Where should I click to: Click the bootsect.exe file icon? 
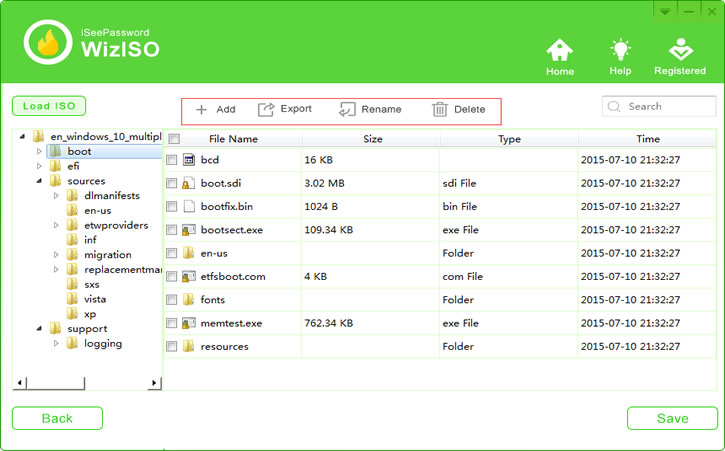click(x=189, y=230)
